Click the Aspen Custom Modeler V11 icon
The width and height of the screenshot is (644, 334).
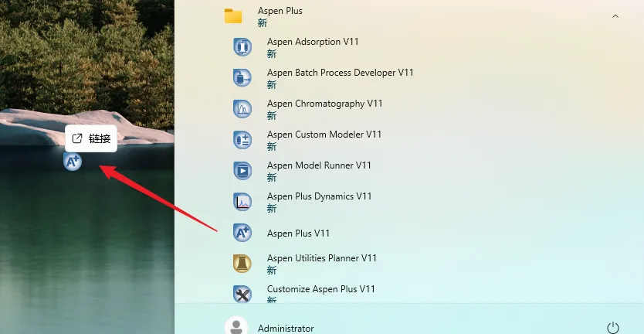[x=242, y=139]
